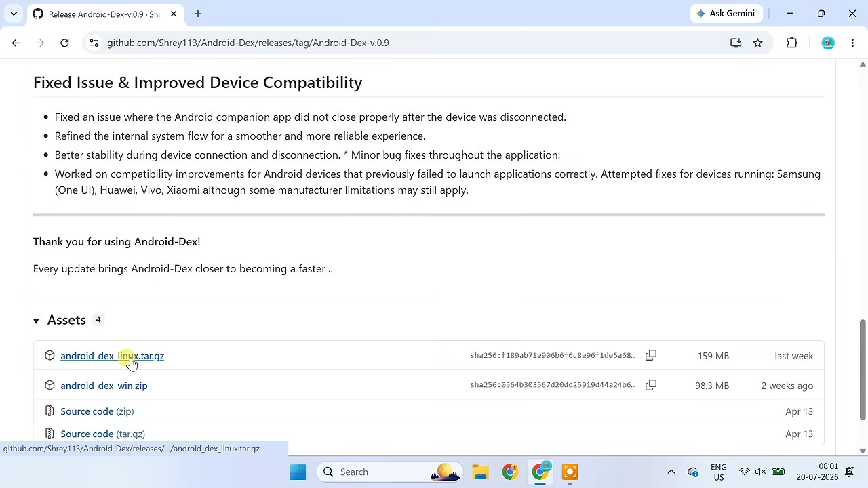Screen dimensions: 868x488
Task: Click the ENG US language indicator
Action: pos(719,472)
